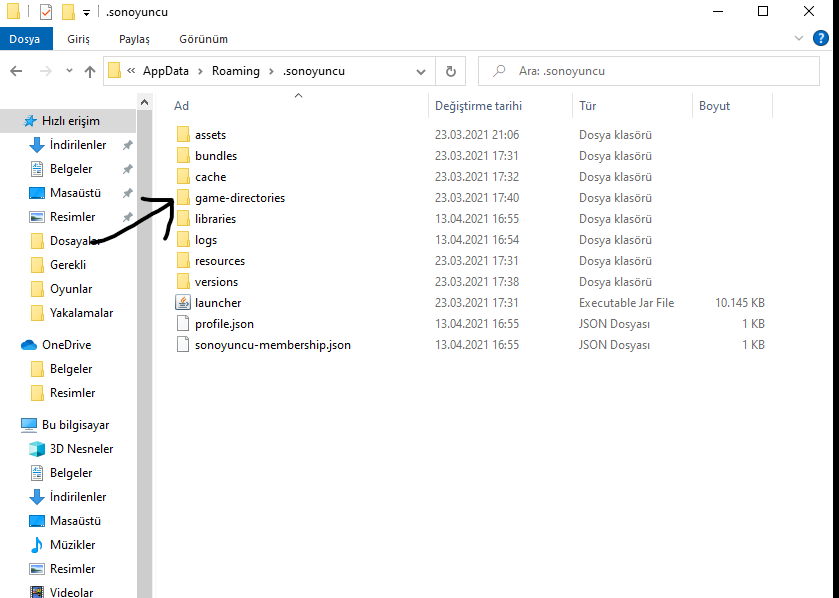This screenshot has width=839, height=598.
Task: Click the versions folder icon
Action: [183, 281]
